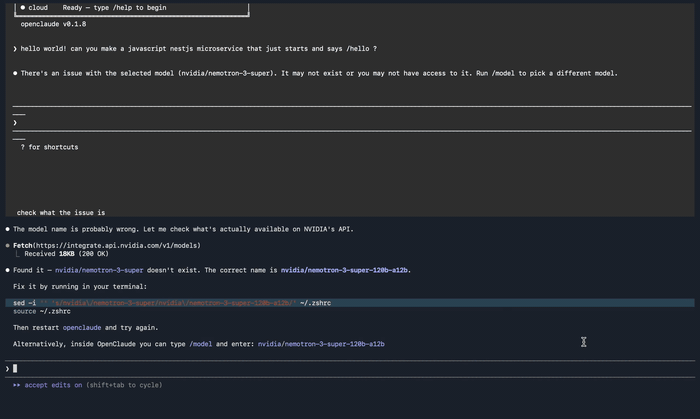
Task: Click the chevron in the upper empty prompt box
Action: 15,122
